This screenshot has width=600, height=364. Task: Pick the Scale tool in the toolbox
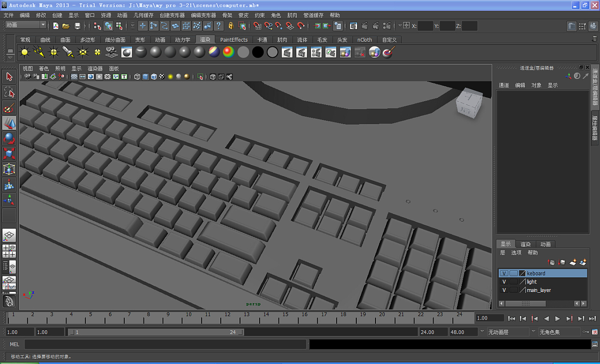pyautogui.click(x=9, y=154)
